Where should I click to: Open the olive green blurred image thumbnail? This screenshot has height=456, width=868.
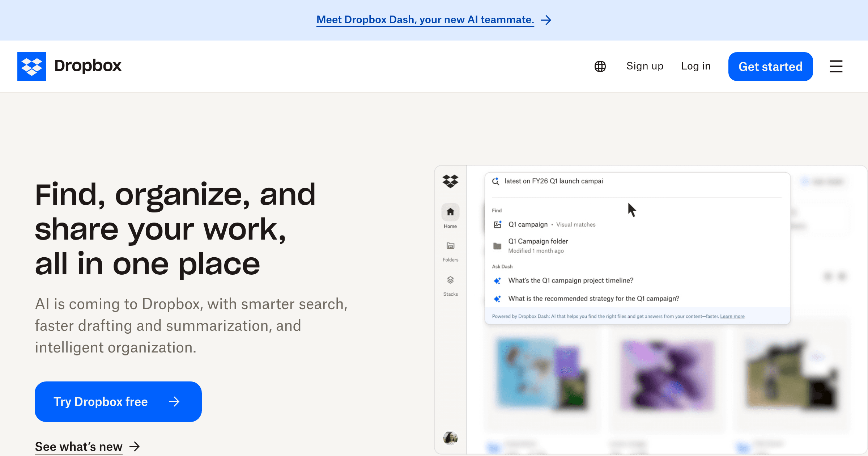click(791, 375)
